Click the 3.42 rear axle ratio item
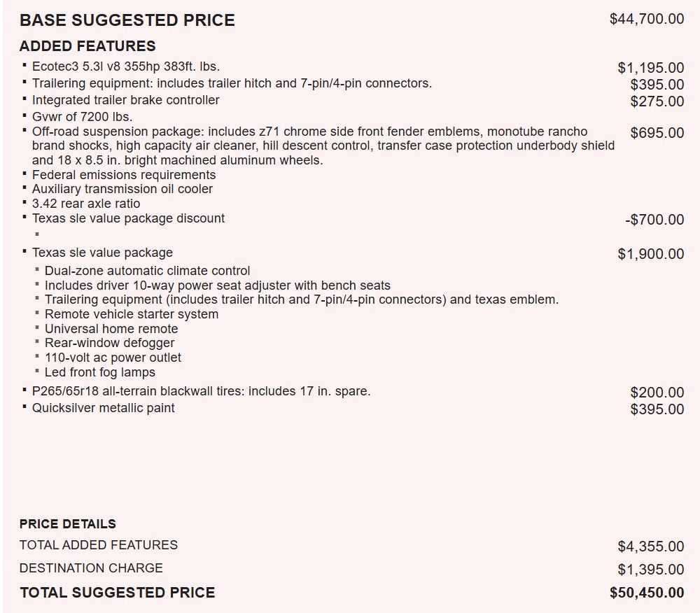Viewport: 700px width, 613px height. pos(86,204)
